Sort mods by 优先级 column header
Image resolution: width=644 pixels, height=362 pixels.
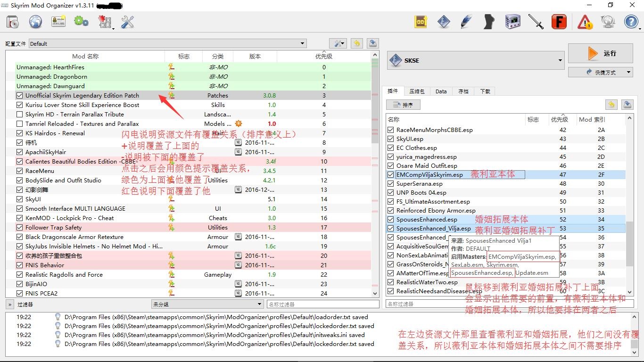pyautogui.click(x=324, y=56)
